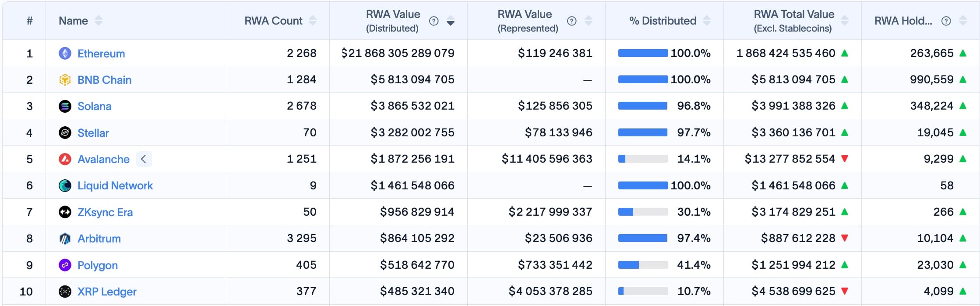Toggle sort on RWA Value (Distributed)
Image resolution: width=980 pixels, height=306 pixels.
tap(450, 21)
